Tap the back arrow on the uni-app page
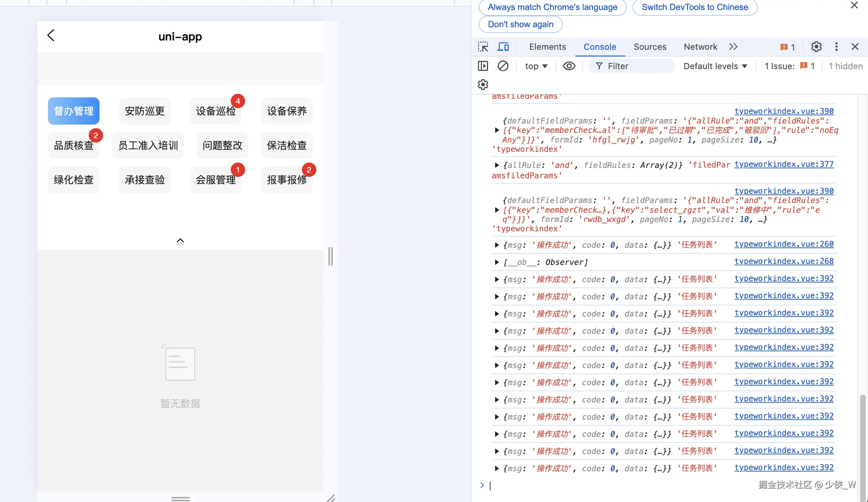Viewport: 868px width, 502px height. click(x=50, y=35)
